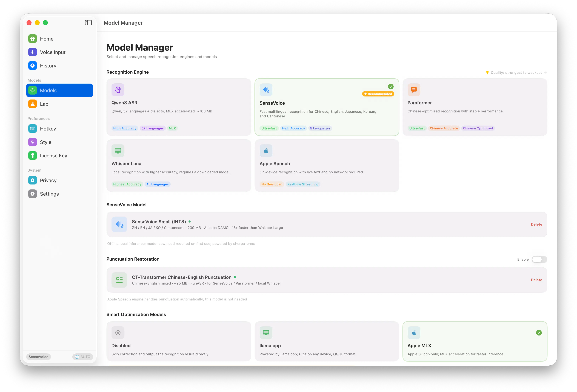This screenshot has height=392, width=577.
Task: Click the Realtime Streaming tag
Action: pos(303,184)
